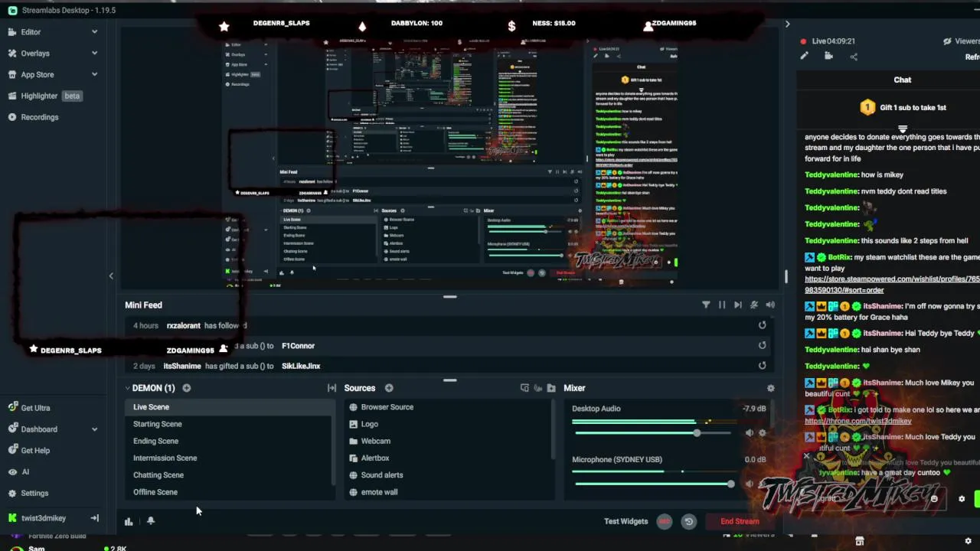Replay the rxzalorant follow alert
The height and width of the screenshot is (551, 980).
click(x=762, y=325)
